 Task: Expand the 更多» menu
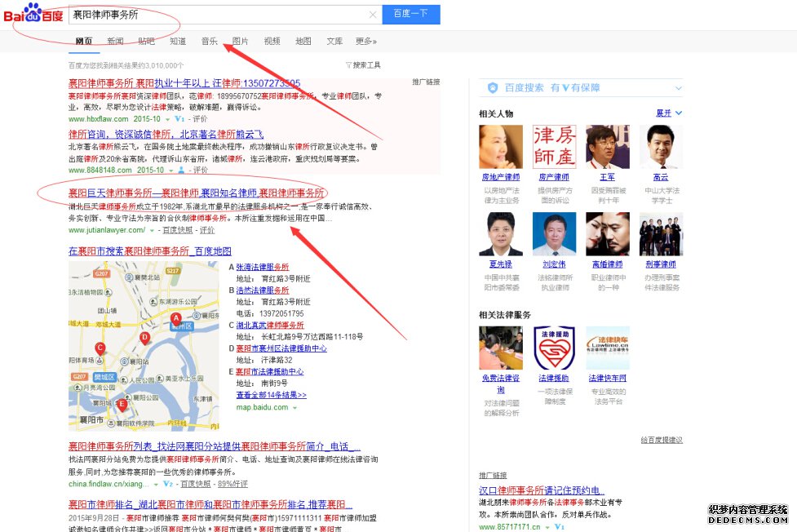(366, 41)
